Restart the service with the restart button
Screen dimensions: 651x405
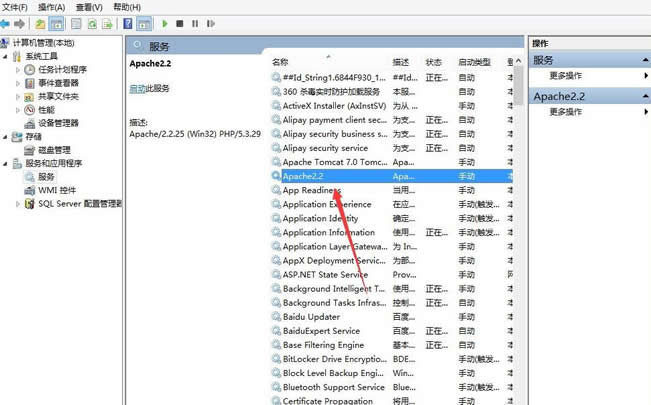[210, 24]
